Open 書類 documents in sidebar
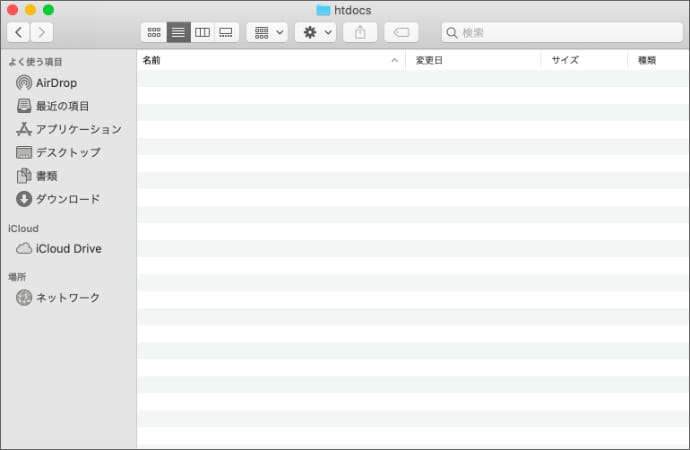Viewport: 690px width, 450px height. pos(48,176)
